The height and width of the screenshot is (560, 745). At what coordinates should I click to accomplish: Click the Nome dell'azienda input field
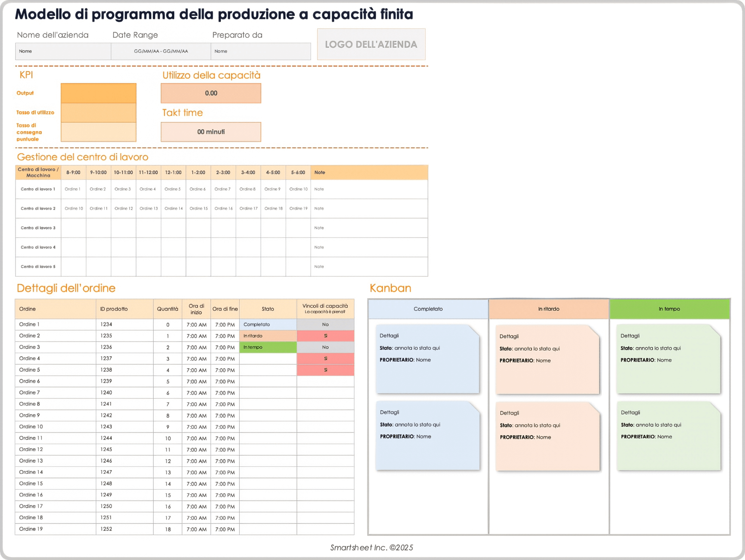63,51
